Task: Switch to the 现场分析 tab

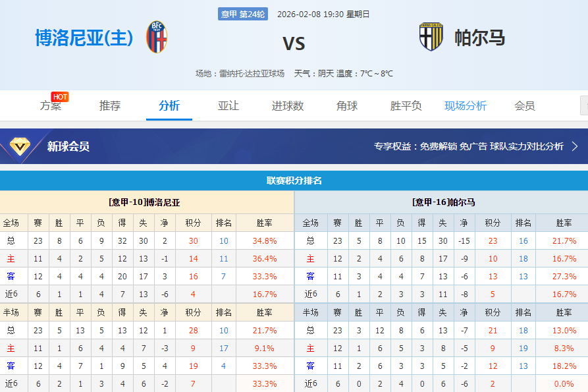Action: pos(466,105)
